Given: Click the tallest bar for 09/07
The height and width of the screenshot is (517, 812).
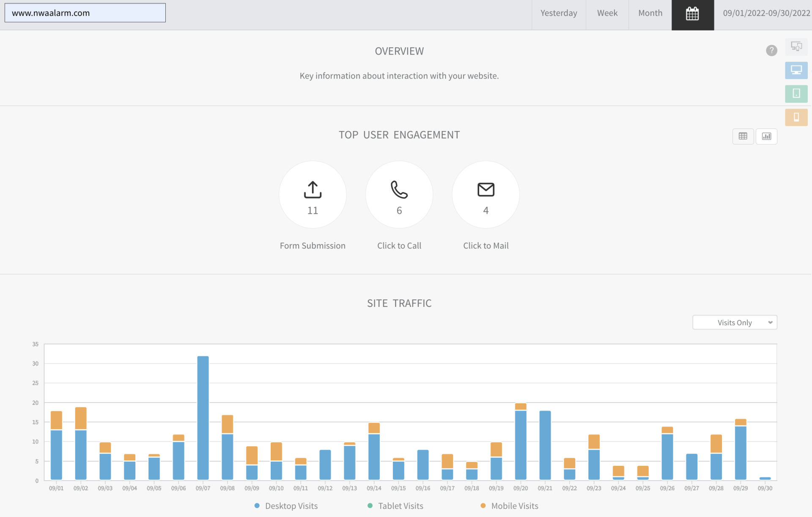Looking at the screenshot, I should coord(203,418).
